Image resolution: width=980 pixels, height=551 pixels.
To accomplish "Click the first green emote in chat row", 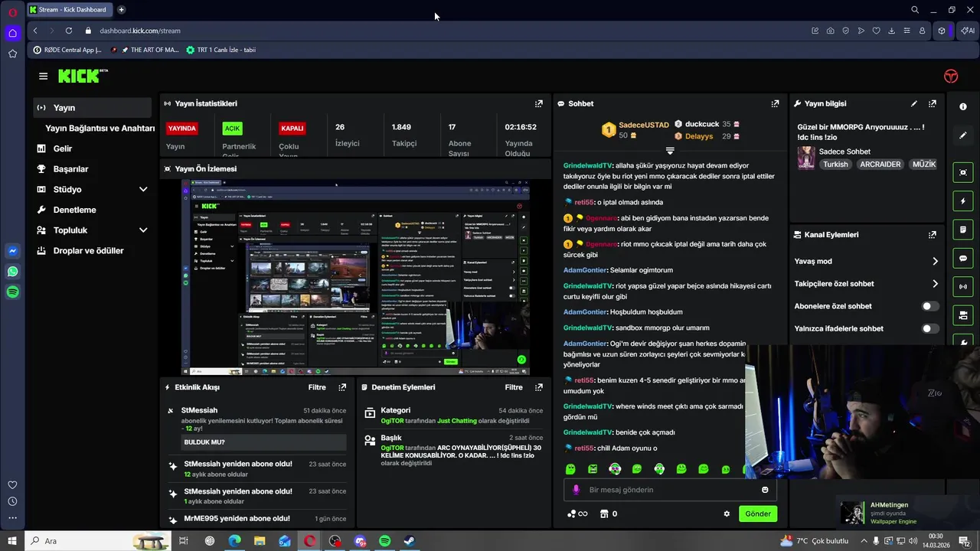I will [x=570, y=468].
